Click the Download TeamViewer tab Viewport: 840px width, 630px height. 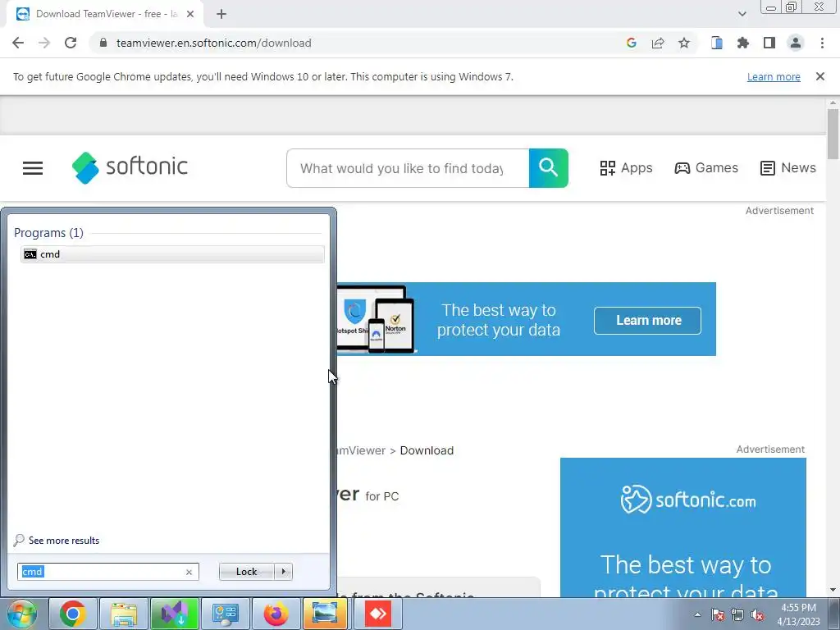(104, 15)
